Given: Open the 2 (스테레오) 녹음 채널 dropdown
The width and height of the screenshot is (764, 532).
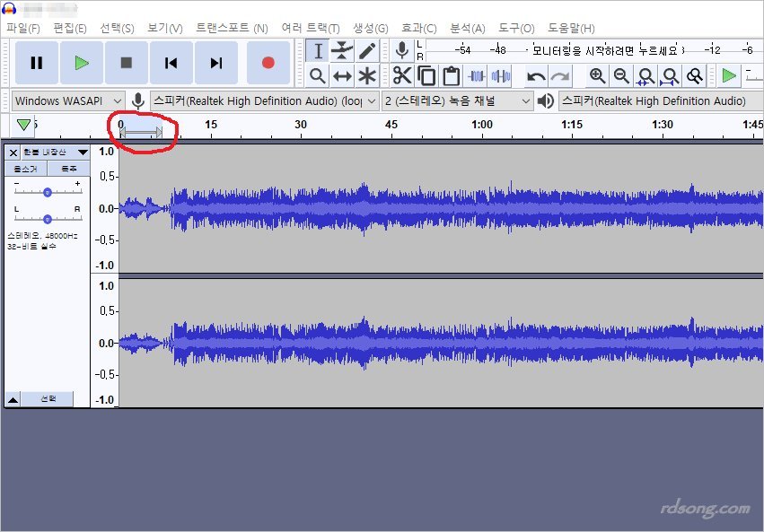Looking at the screenshot, I should [458, 100].
